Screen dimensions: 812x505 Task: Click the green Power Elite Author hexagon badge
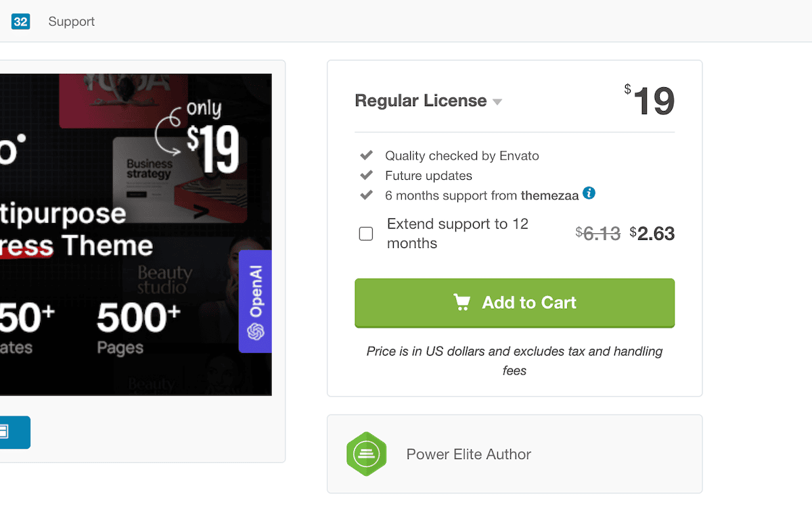tap(366, 454)
